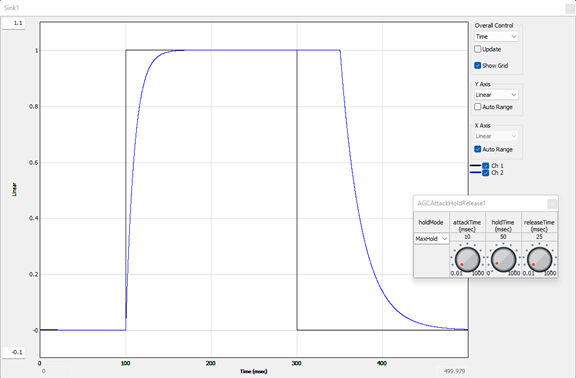
Task: Click the 0.8 Y axis tick label
Action: tap(33, 107)
